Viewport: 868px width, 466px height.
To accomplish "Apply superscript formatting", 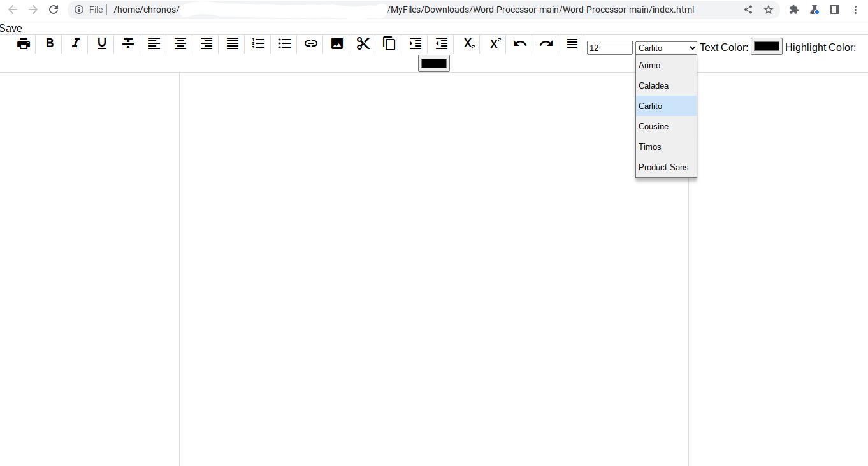I will point(495,43).
